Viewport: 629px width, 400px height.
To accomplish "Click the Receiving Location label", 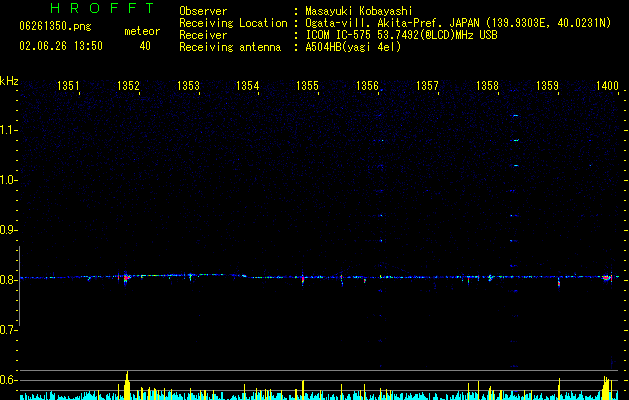I will (x=233, y=23).
